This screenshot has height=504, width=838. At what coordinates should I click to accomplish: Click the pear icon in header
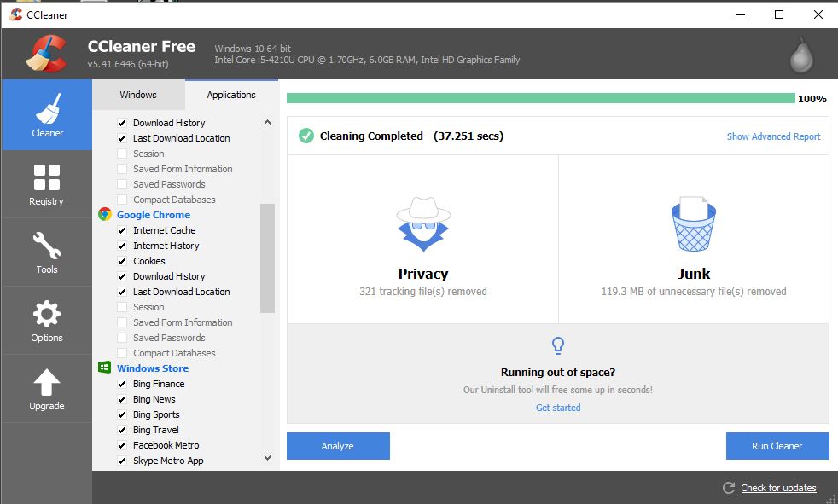coord(801,55)
